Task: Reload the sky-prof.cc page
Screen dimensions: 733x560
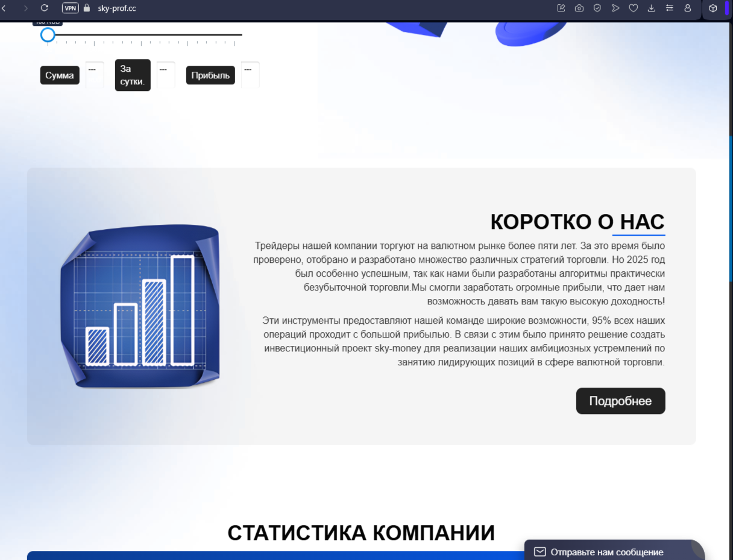Action: tap(44, 8)
